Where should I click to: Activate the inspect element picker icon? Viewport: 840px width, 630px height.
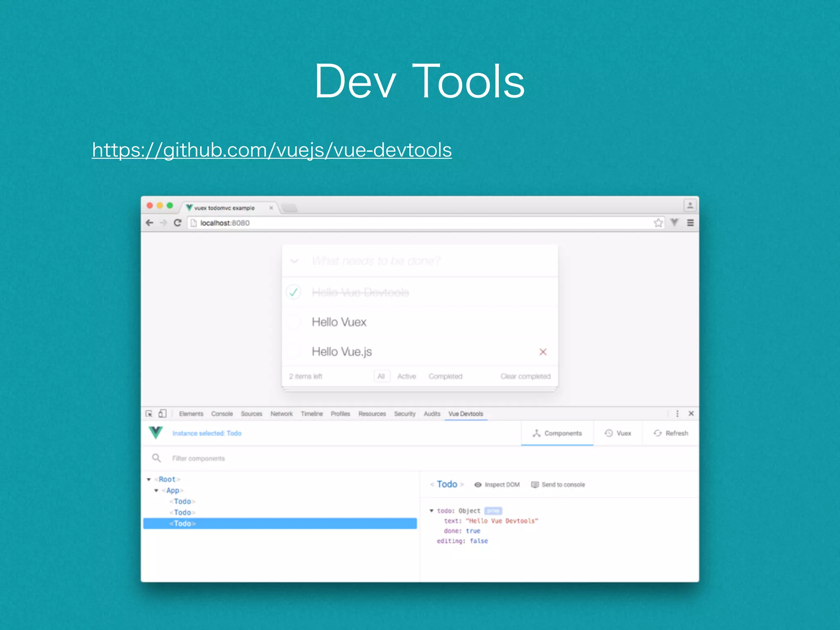click(149, 413)
